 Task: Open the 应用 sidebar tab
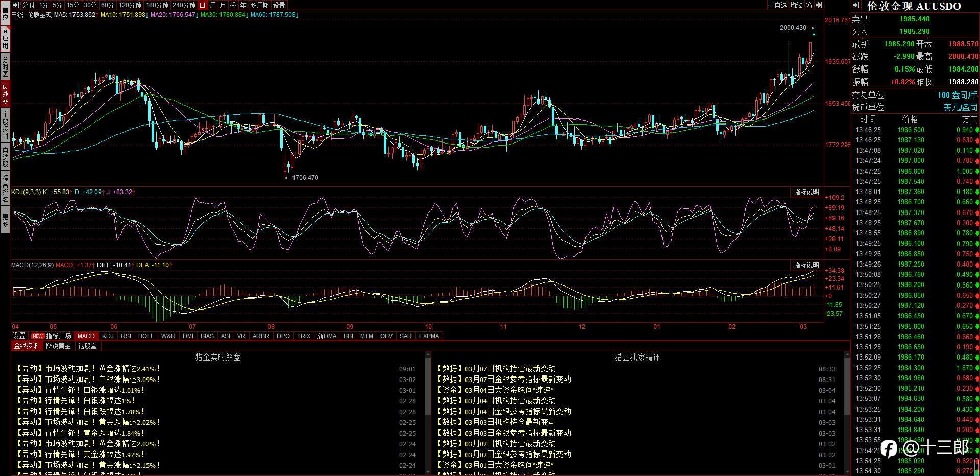[5, 38]
